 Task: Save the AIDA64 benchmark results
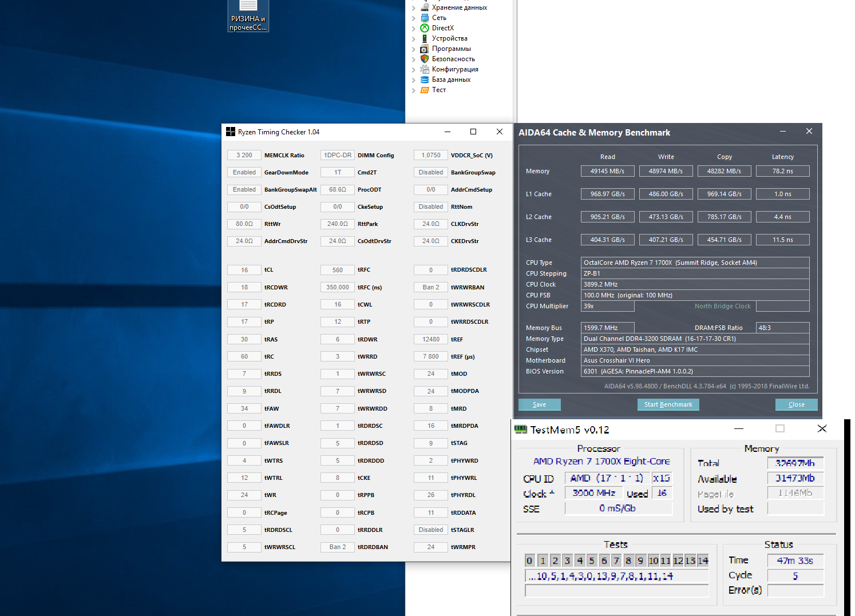click(x=540, y=404)
